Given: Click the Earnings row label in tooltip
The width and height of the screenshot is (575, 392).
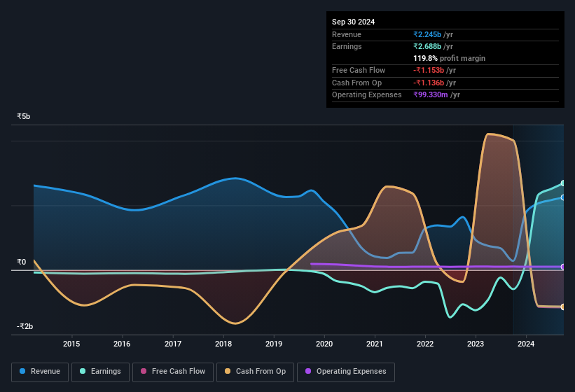Looking at the screenshot, I should (347, 46).
